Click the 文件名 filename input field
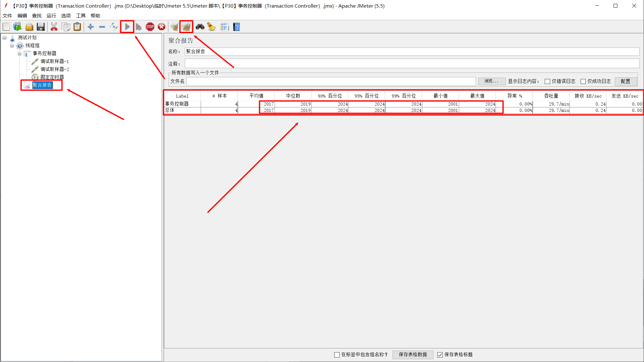Image resolution: width=644 pixels, height=362 pixels. pyautogui.click(x=331, y=81)
